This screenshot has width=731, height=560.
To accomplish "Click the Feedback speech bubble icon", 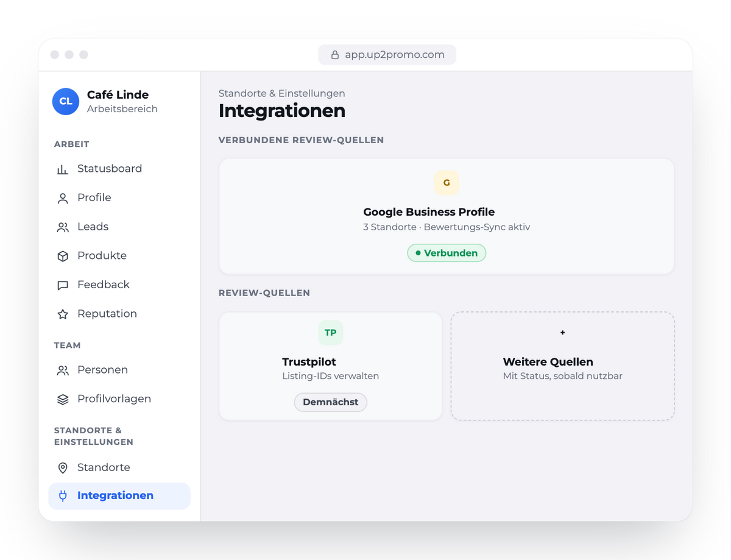I will pos(63,285).
